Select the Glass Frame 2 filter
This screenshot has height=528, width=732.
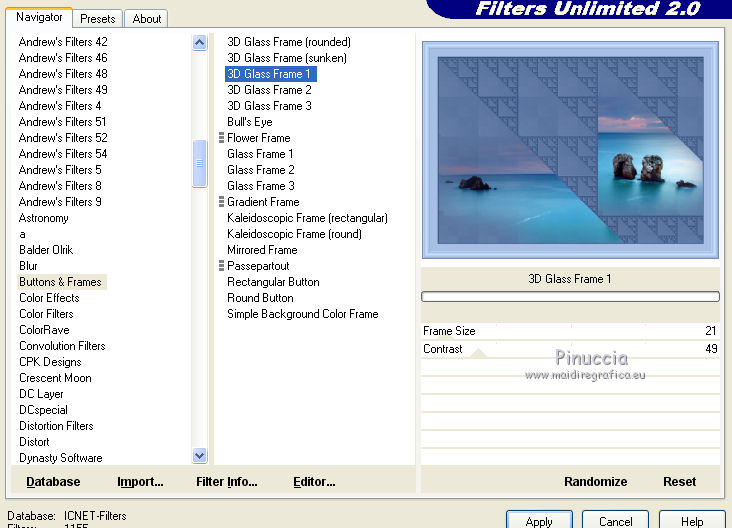pos(260,170)
